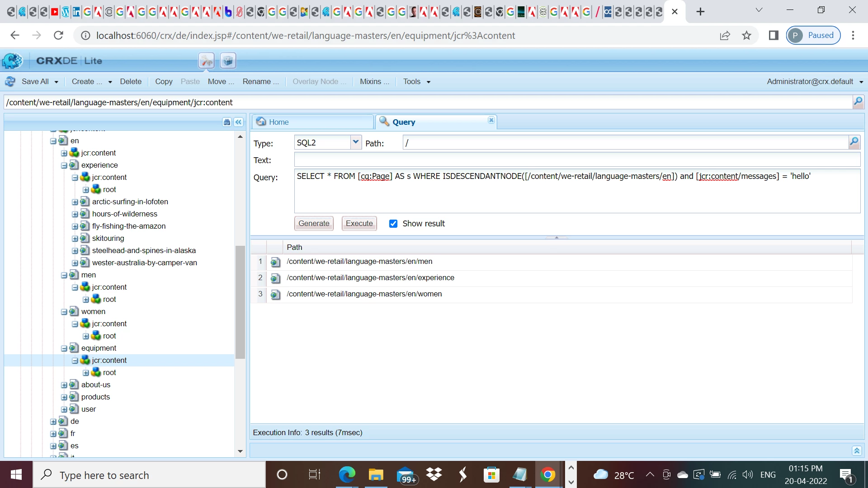Screen dimensions: 868x488
Task: Click the tree panel vertical scrollbar thumb
Action: (x=240, y=301)
